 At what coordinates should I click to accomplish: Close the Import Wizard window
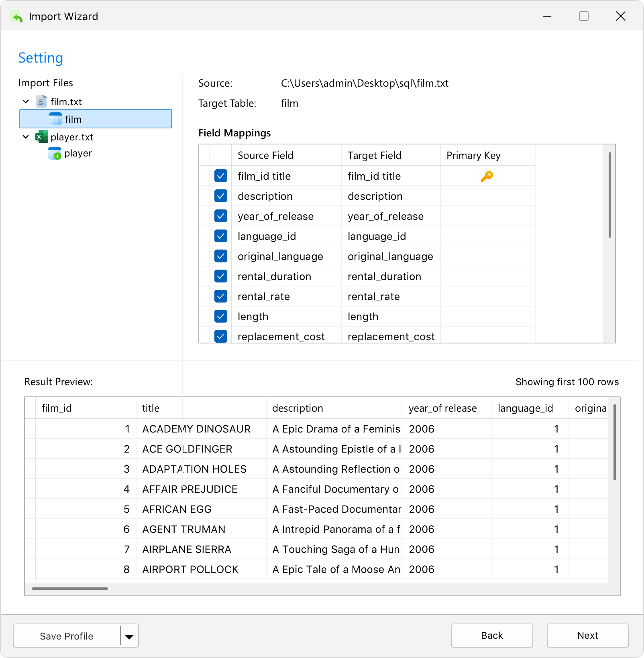[x=621, y=16]
